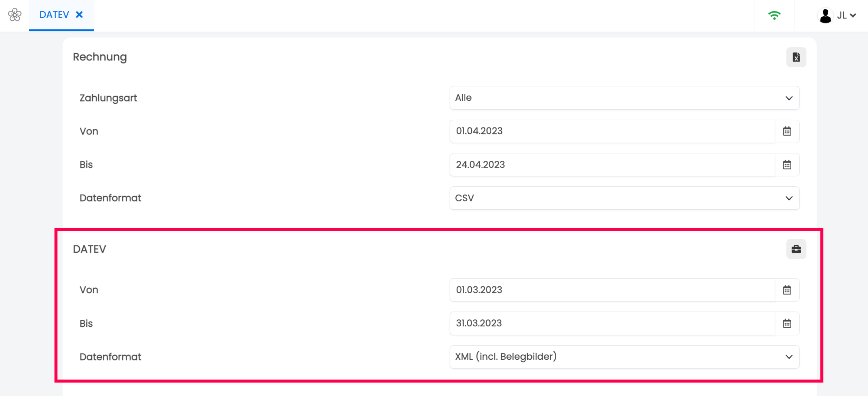This screenshot has width=868, height=396.
Task: Open DATEV Datenformat dropdown showing XML
Action: (624, 357)
